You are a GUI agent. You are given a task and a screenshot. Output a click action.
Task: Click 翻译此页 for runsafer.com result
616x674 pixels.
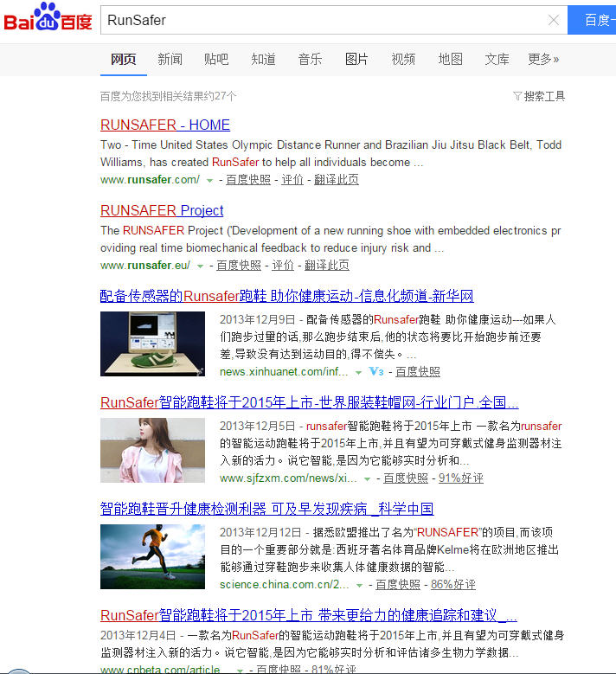(337, 180)
